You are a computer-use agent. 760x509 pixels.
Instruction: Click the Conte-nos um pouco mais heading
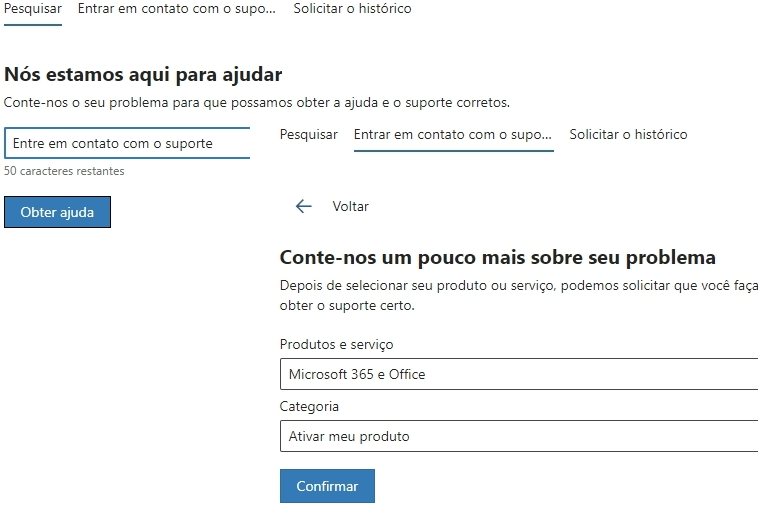[x=498, y=257]
